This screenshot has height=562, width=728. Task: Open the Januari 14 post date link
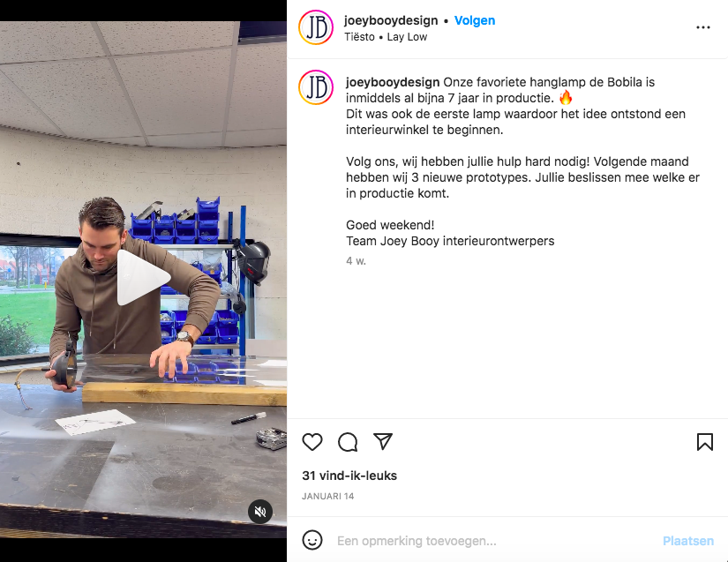pyautogui.click(x=327, y=496)
